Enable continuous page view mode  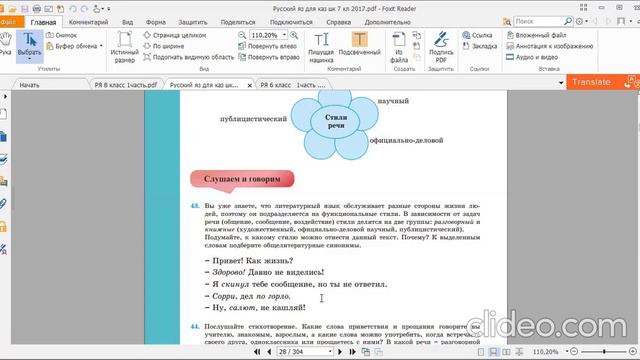[x=493, y=352]
